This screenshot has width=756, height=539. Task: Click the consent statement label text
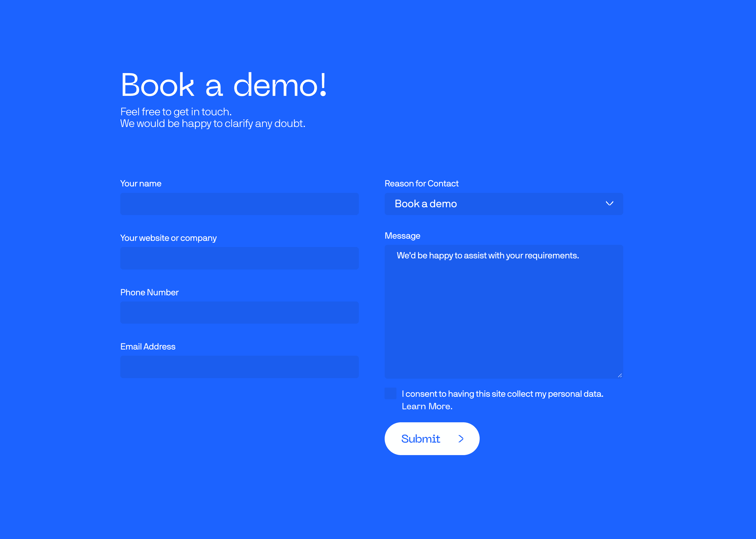point(502,394)
